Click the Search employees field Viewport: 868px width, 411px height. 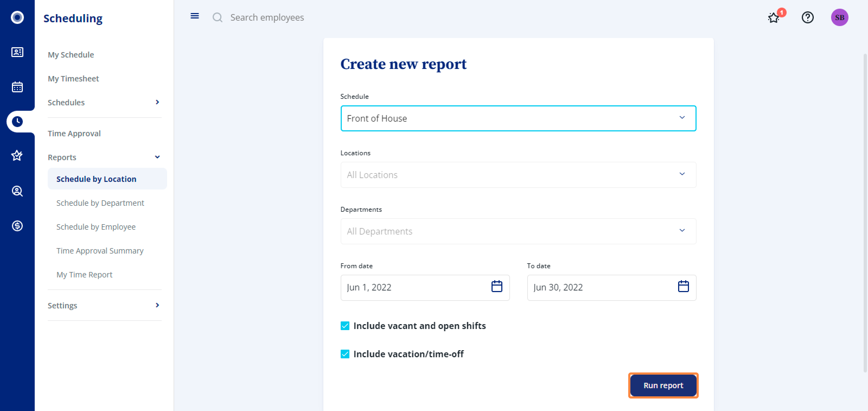[267, 18]
